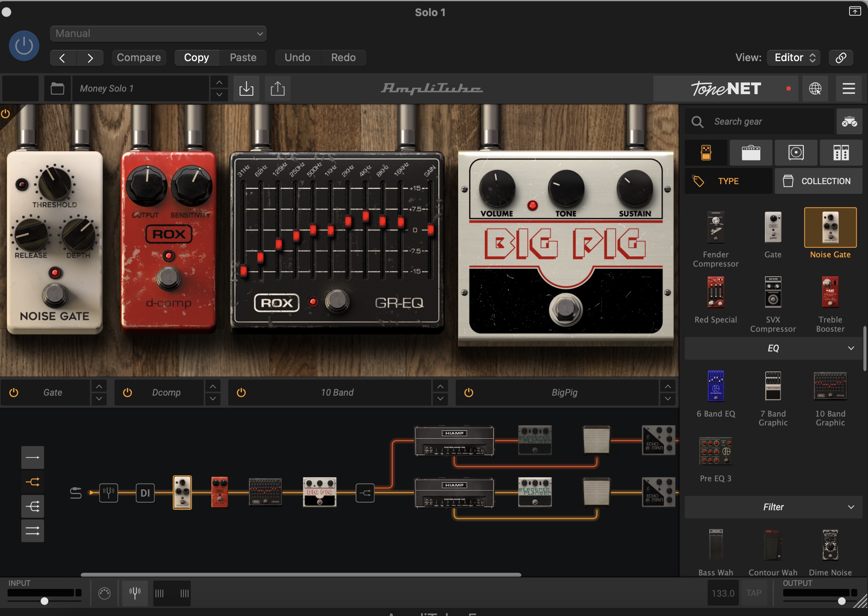Select the upper HIAMP amplifier in chain
Screen dimensions: 868x616
click(454, 441)
